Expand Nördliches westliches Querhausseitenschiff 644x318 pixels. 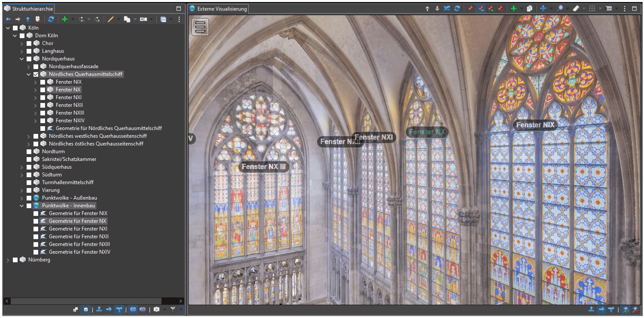29,136
